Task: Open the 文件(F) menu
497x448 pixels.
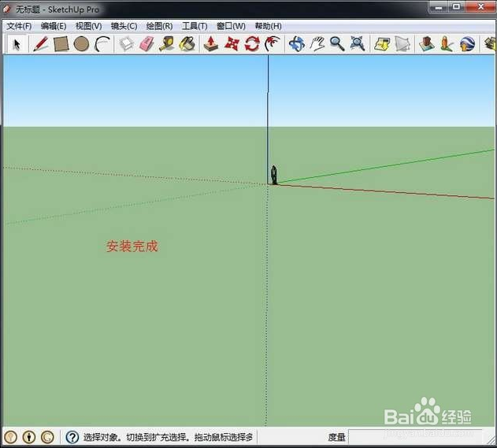Action: coord(19,26)
